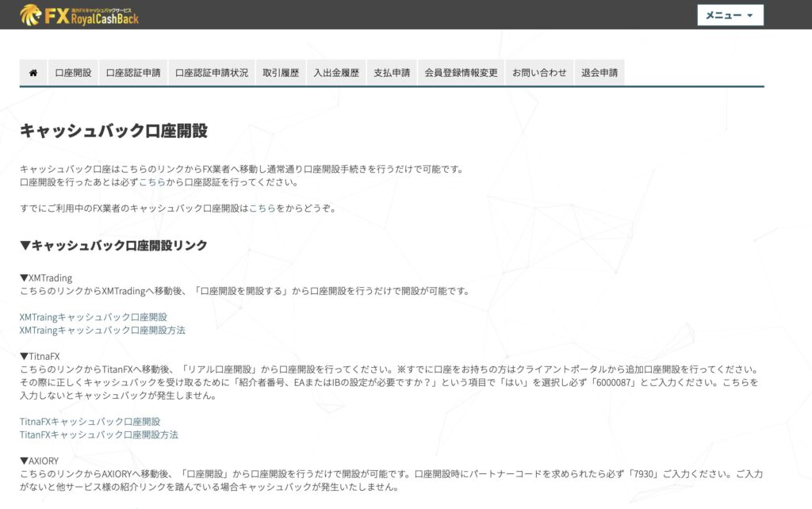Click the ▼XMTrading section label

[x=46, y=278]
